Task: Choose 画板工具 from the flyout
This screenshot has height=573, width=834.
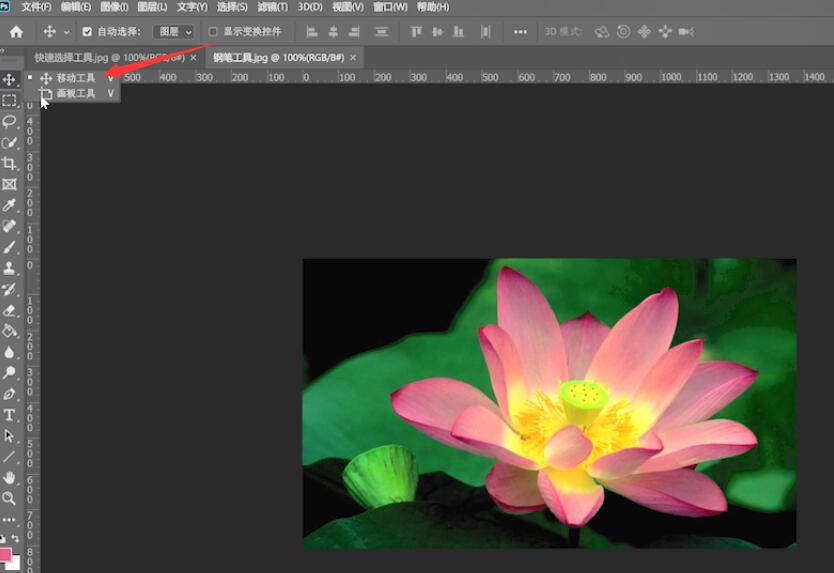Action: [72, 94]
